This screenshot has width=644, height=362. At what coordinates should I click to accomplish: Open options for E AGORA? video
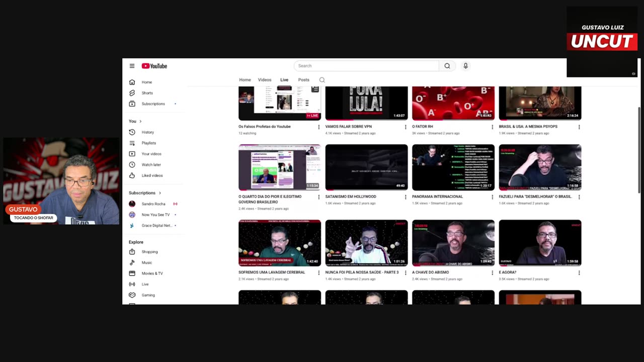pyautogui.click(x=579, y=273)
